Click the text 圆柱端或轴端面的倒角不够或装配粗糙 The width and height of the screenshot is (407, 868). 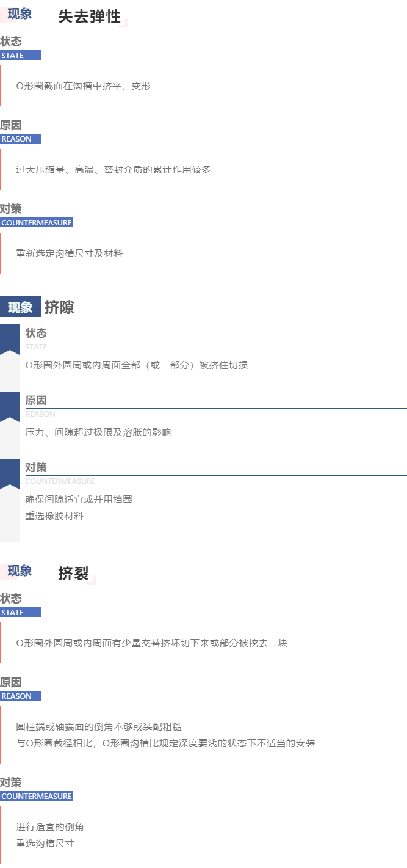click(x=99, y=727)
